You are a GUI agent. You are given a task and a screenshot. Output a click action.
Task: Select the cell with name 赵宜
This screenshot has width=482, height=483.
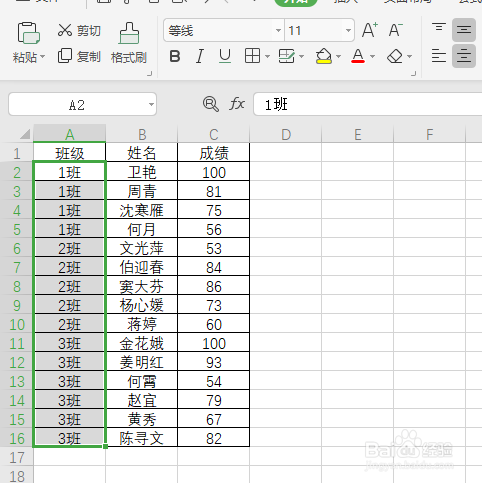(x=142, y=400)
